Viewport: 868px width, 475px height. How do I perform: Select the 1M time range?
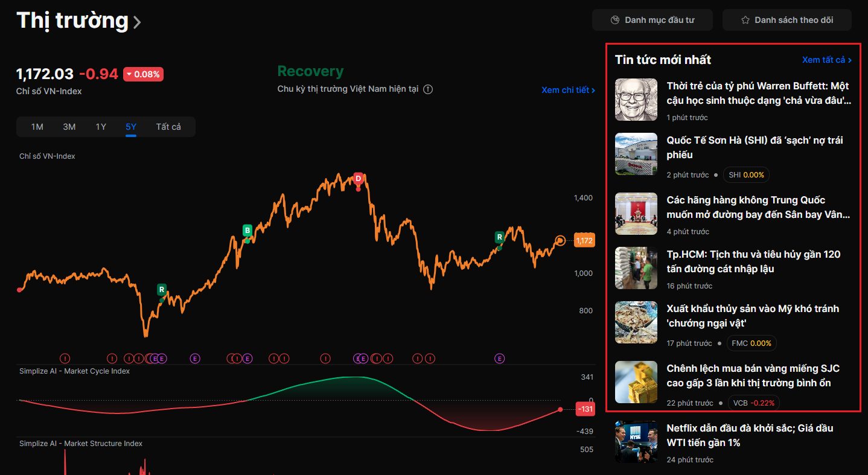point(37,127)
